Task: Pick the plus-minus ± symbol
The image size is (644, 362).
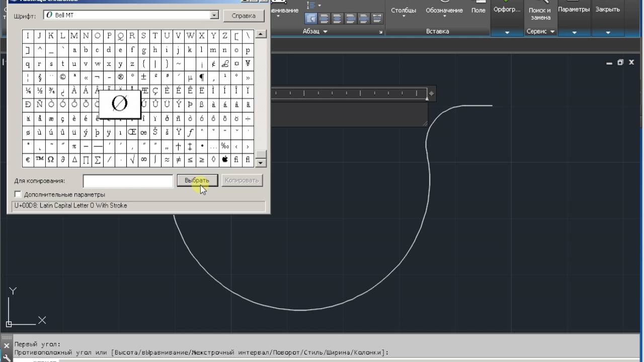Action: coord(144,77)
